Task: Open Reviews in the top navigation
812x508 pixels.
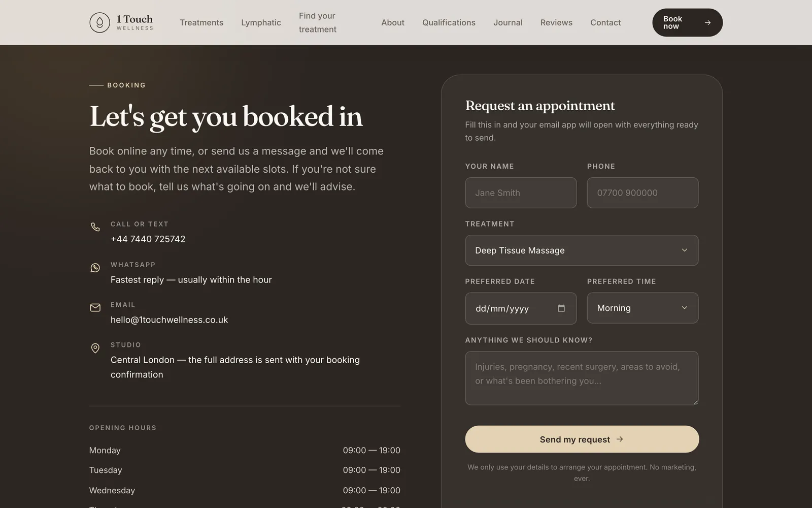Action: click(x=556, y=22)
